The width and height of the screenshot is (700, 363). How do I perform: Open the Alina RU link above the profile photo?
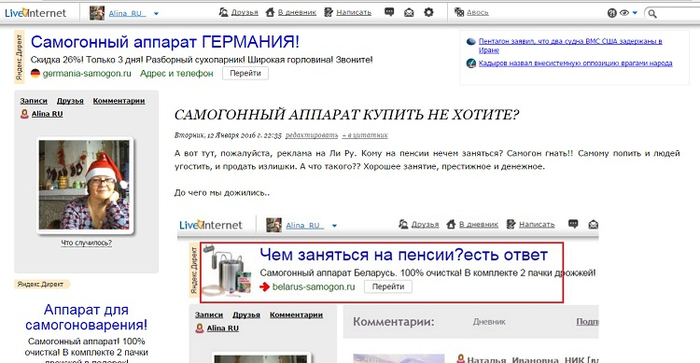[x=47, y=114]
